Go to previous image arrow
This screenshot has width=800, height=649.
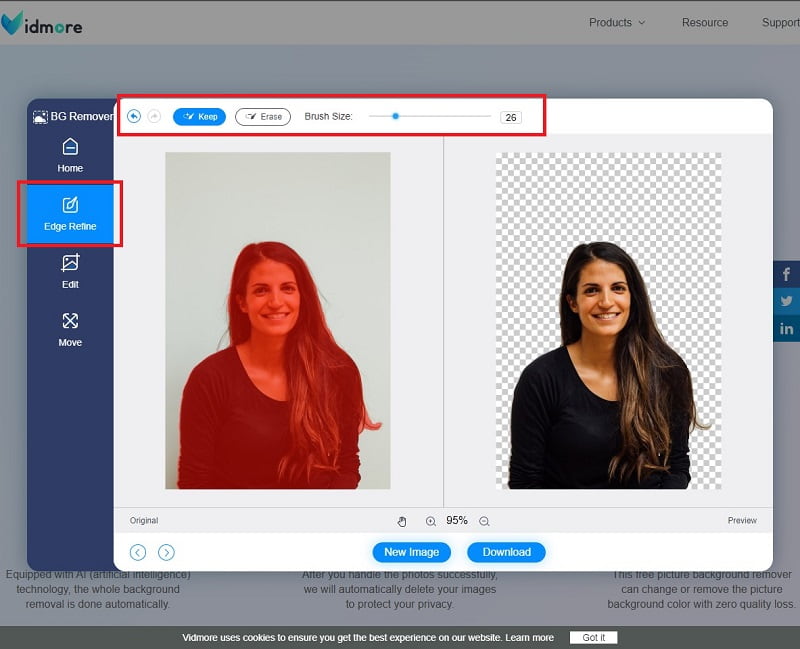[x=138, y=552]
